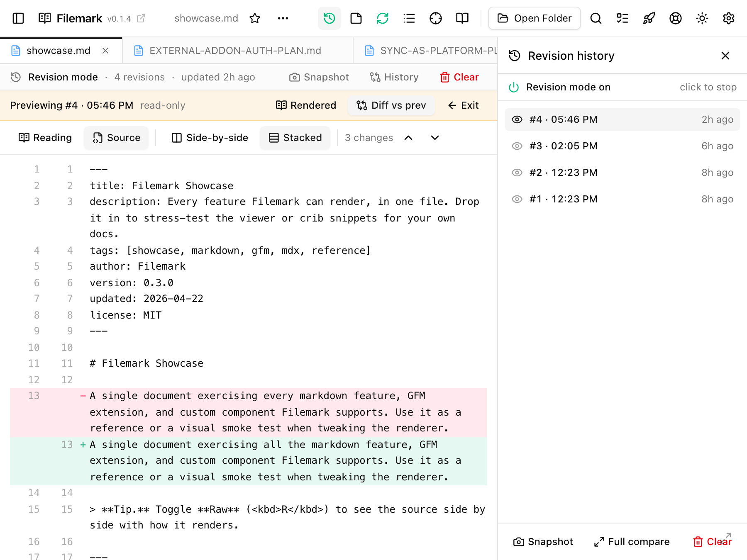Click the '4 revisions' text
This screenshot has height=560, width=747.
click(139, 77)
